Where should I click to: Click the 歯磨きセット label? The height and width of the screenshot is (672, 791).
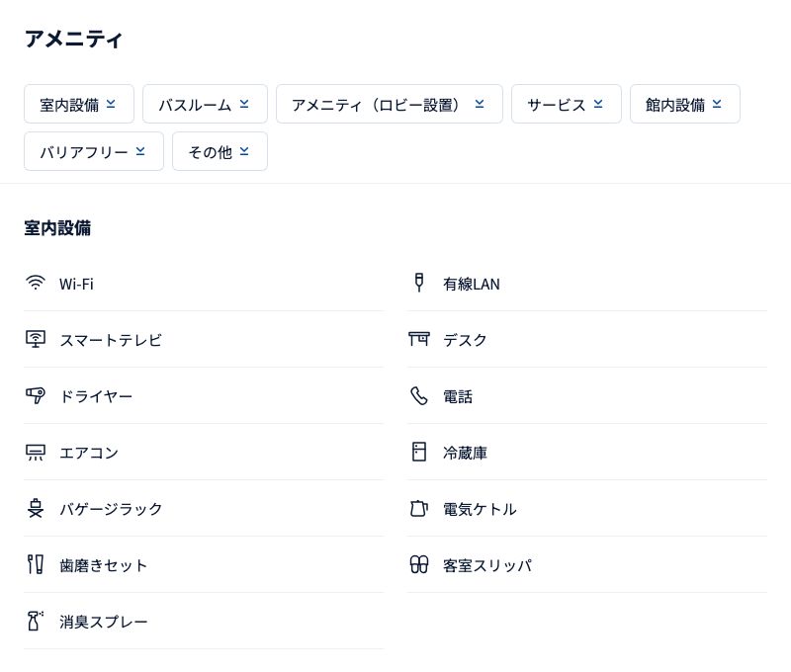tap(104, 565)
